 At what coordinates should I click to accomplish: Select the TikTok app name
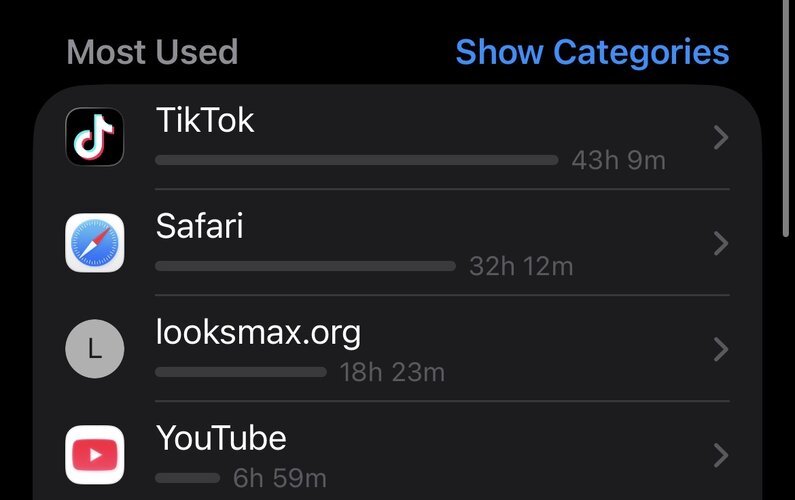pos(205,121)
